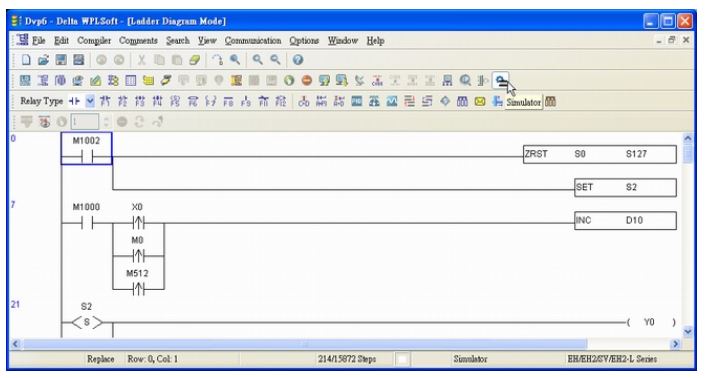Click the brown icon right of Simulator tooltip

[550, 101]
